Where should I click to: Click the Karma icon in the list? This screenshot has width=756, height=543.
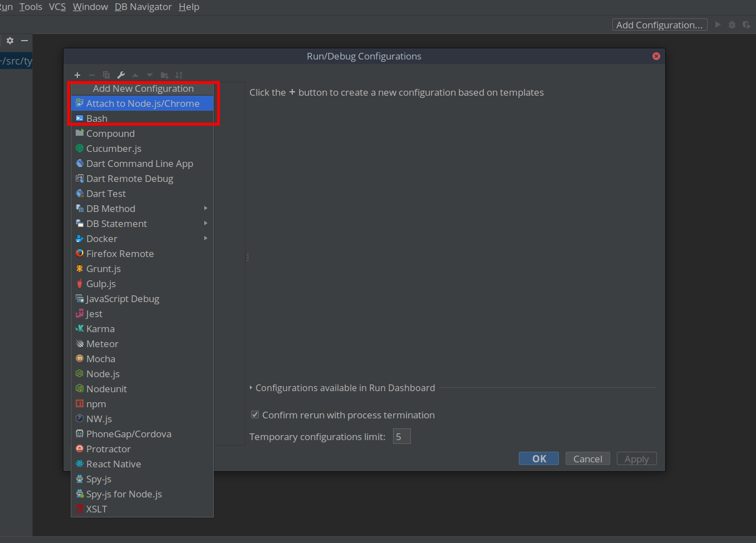tap(80, 329)
